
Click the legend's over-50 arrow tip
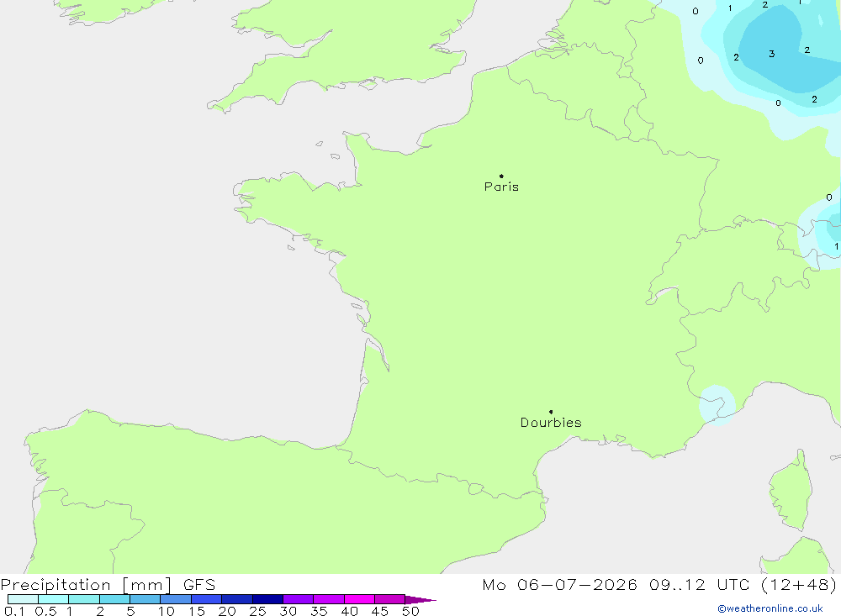[x=421, y=599]
